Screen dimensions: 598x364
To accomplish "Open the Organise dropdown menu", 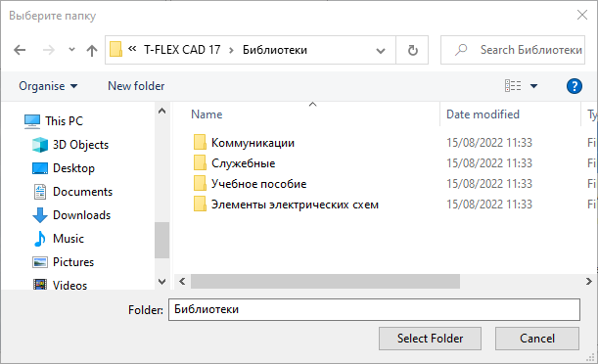I will click(48, 86).
